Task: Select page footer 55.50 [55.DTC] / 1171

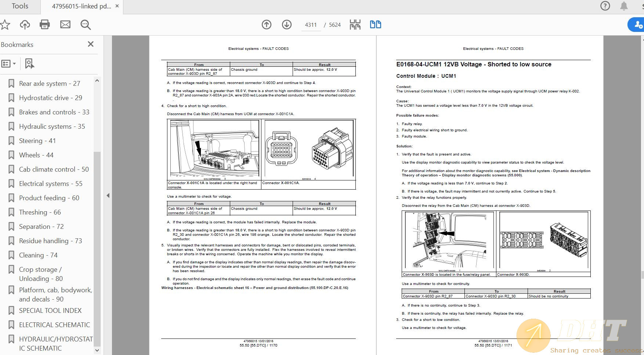Action: [493, 345]
